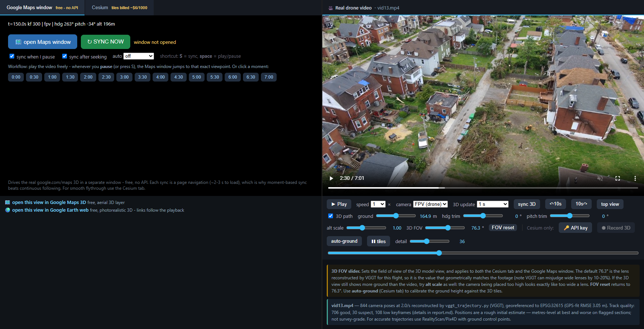Jump to the 7:00 moment marker
Image resolution: width=644 pixels, height=329 pixels.
click(x=269, y=77)
